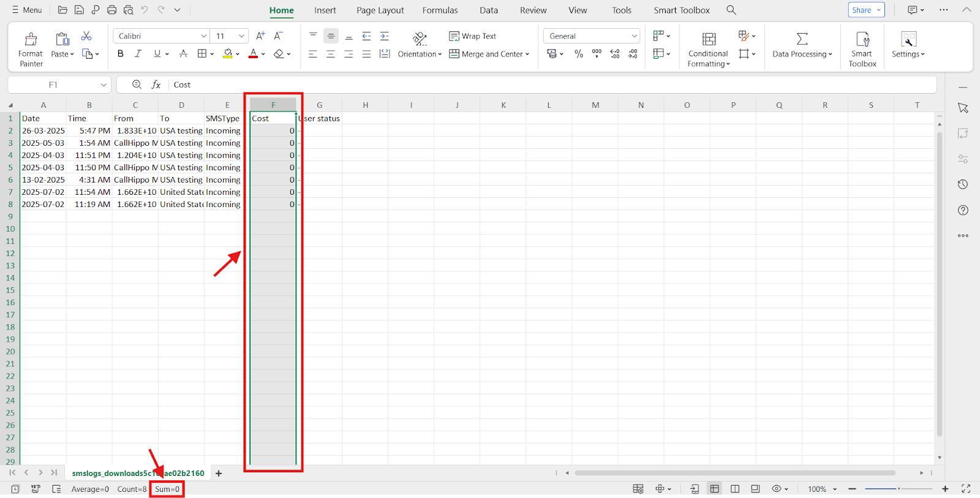This screenshot has height=498, width=980.
Task: Open the font size 11 dropdown
Action: click(x=241, y=36)
